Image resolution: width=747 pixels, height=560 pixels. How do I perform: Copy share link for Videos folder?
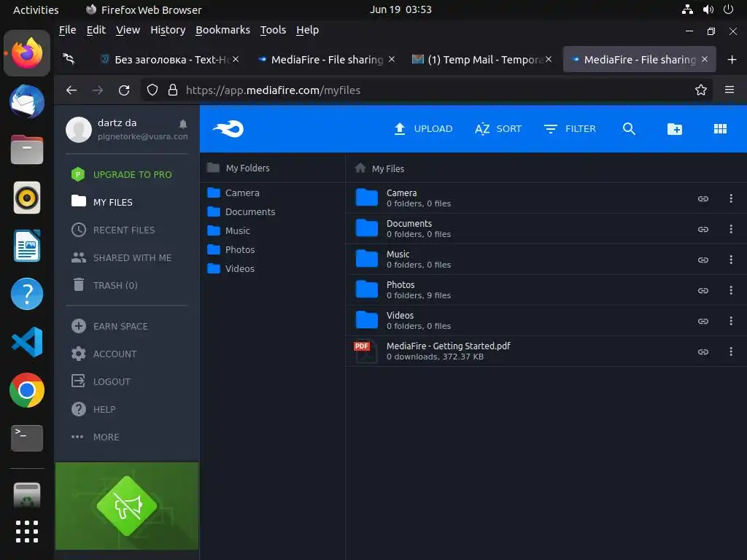click(703, 321)
